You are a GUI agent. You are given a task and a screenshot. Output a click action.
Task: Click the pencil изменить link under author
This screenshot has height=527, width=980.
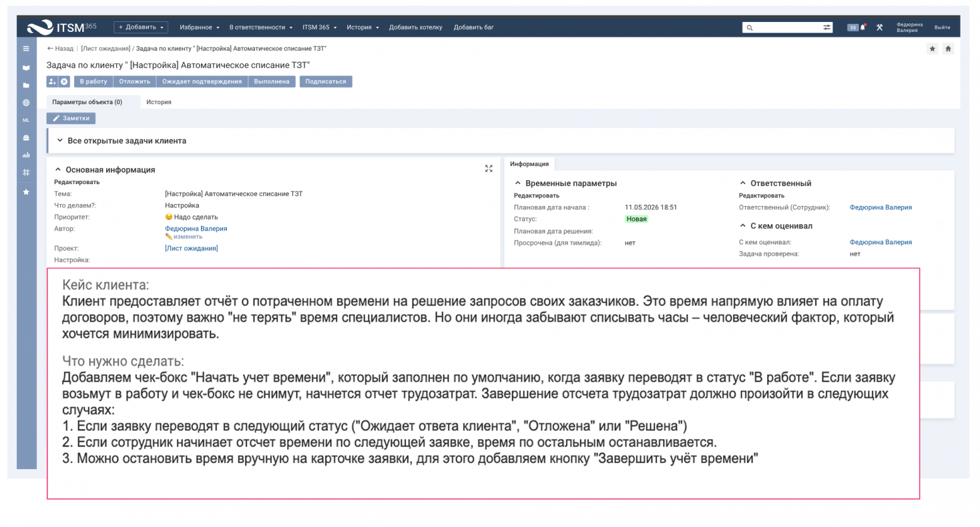[184, 237]
